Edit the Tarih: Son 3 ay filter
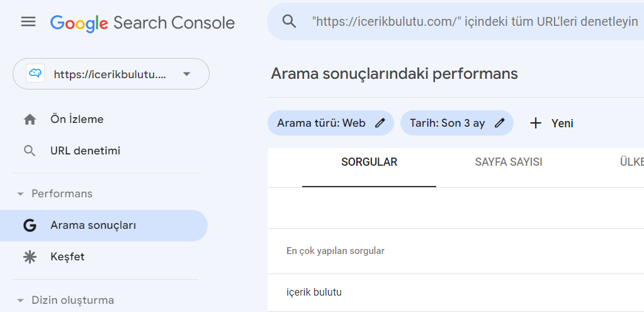The image size is (644, 312). (x=456, y=123)
